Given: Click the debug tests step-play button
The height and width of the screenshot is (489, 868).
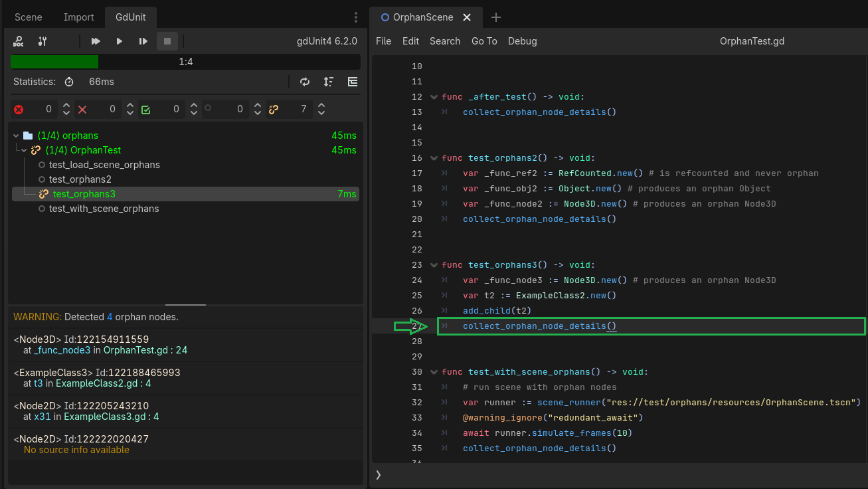Looking at the screenshot, I should [x=143, y=41].
